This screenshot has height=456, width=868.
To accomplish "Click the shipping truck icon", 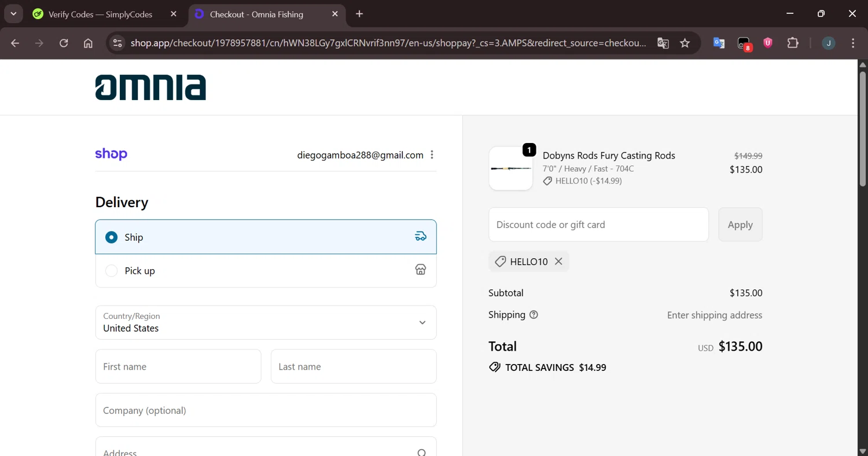I will pos(421,236).
